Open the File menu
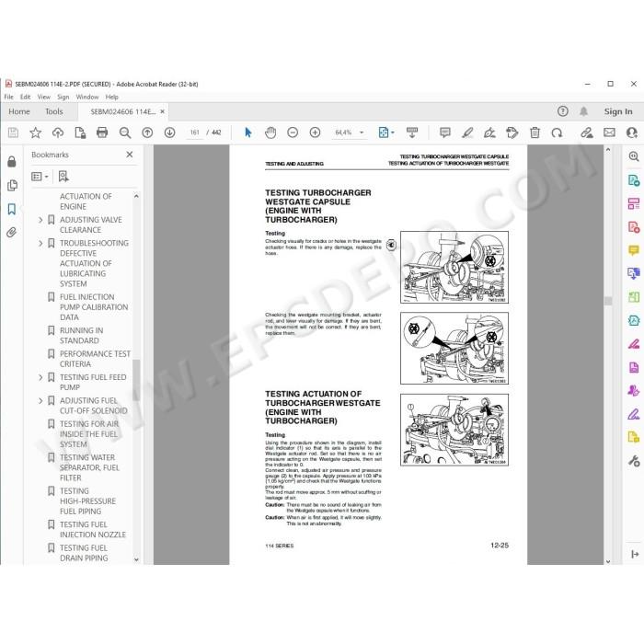 [9, 97]
